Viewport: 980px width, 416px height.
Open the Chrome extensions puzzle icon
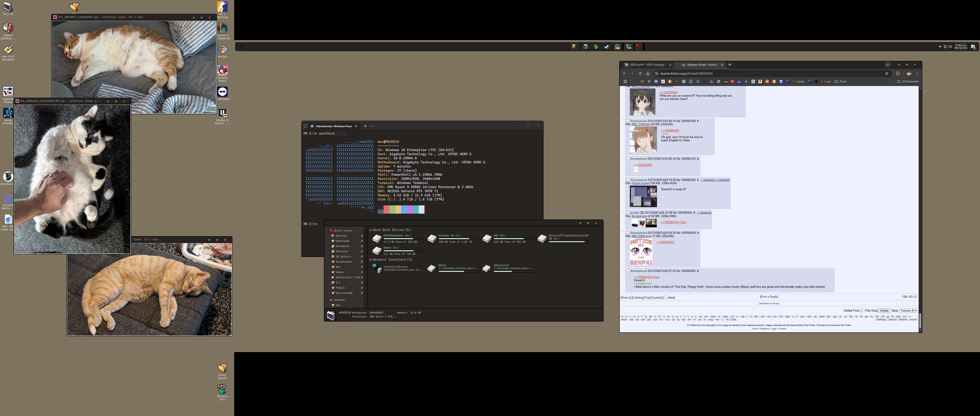pyautogui.click(x=897, y=73)
